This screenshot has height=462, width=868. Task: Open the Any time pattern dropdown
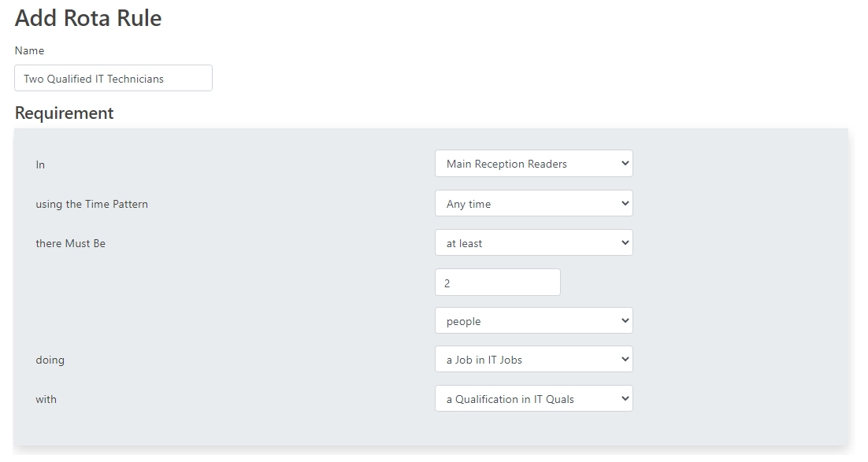click(534, 204)
